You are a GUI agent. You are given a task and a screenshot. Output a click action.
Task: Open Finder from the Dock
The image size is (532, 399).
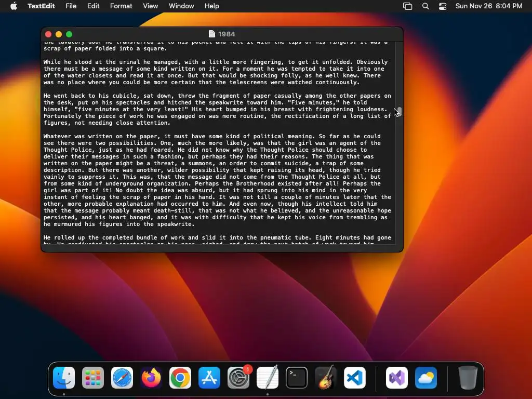[x=64, y=378]
